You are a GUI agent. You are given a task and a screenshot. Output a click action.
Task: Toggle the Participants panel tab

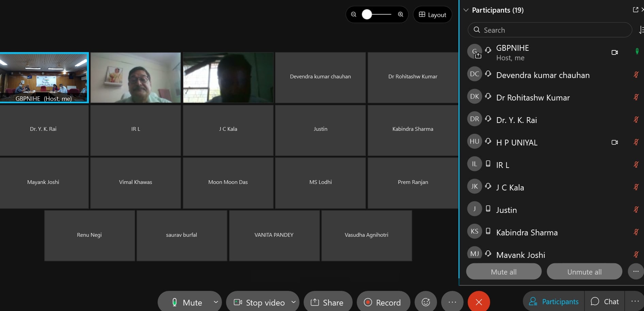pos(553,301)
